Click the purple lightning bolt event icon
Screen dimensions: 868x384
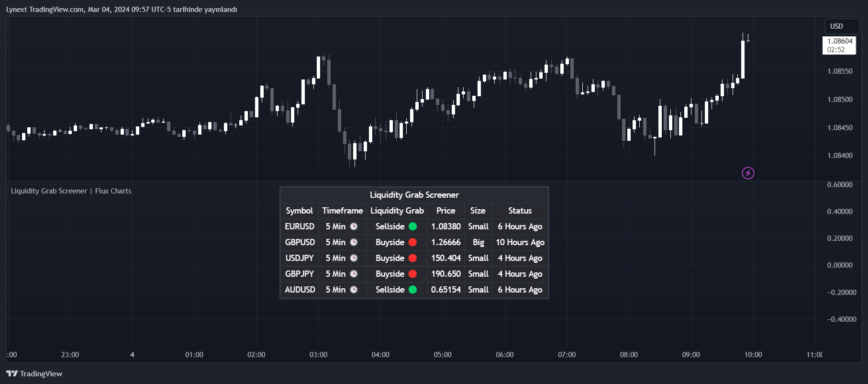748,173
